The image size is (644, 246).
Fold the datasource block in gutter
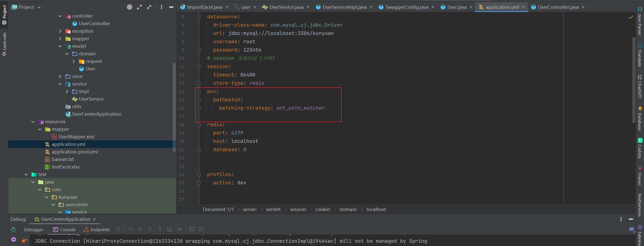199,17
